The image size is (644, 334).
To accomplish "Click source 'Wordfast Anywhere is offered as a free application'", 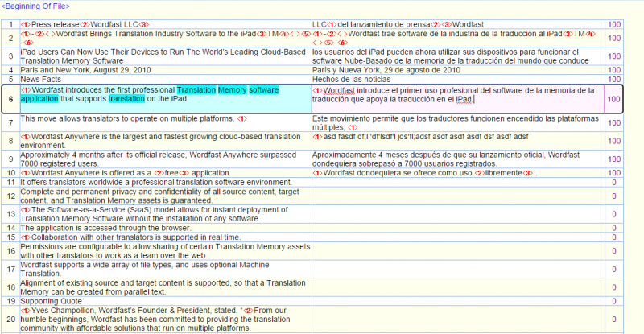I will (x=166, y=173).
